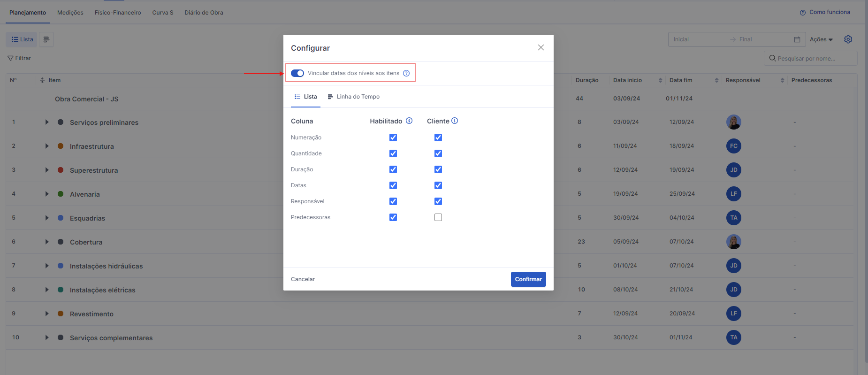Image resolution: width=868 pixels, height=375 pixels.
Task: Expand the Serviços preliminares row
Action: click(x=47, y=122)
